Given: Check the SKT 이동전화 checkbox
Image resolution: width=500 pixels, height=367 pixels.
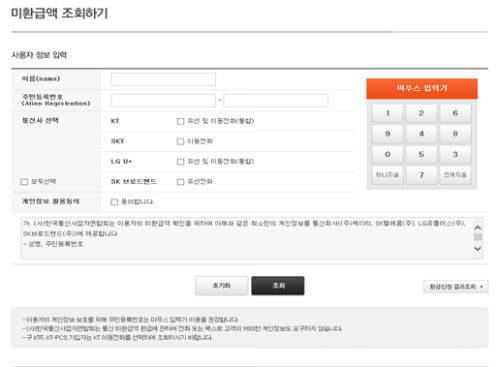Looking at the screenshot, I should point(180,141).
